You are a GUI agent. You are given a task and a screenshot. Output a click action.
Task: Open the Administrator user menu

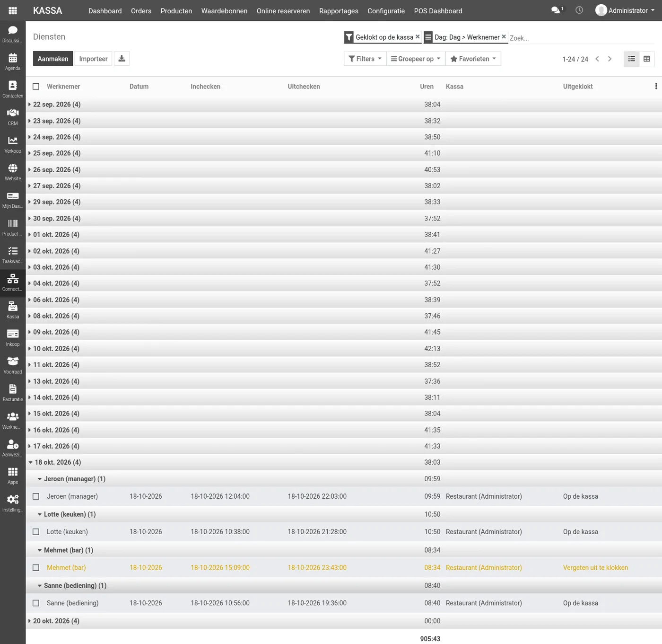point(625,10)
